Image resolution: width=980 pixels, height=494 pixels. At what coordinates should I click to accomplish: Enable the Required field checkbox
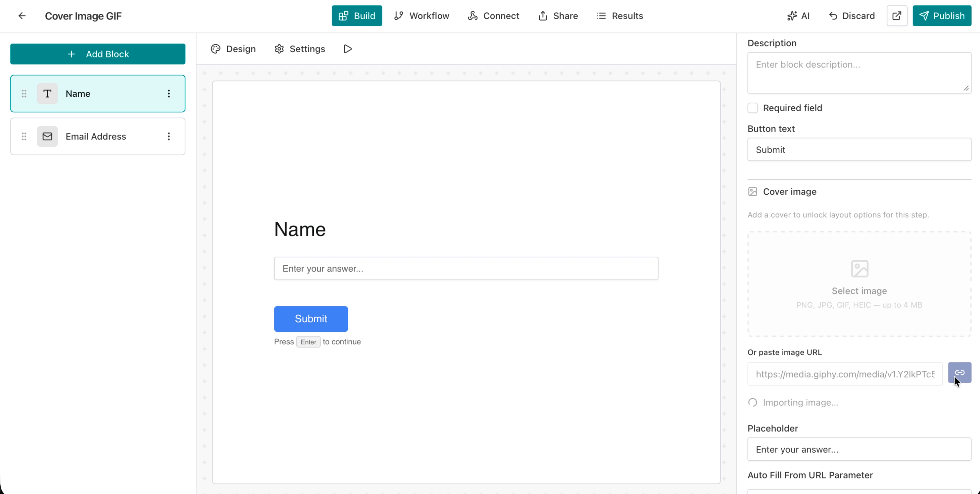pyautogui.click(x=753, y=108)
